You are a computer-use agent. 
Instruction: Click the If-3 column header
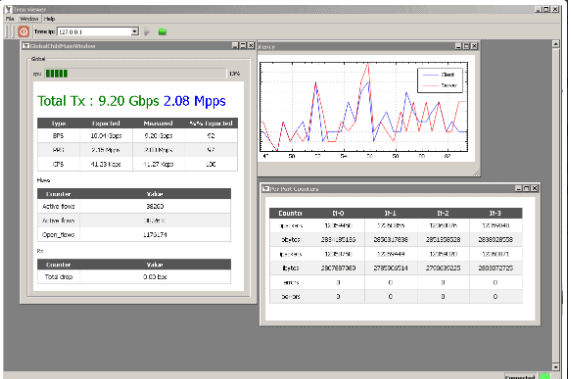[x=495, y=213]
